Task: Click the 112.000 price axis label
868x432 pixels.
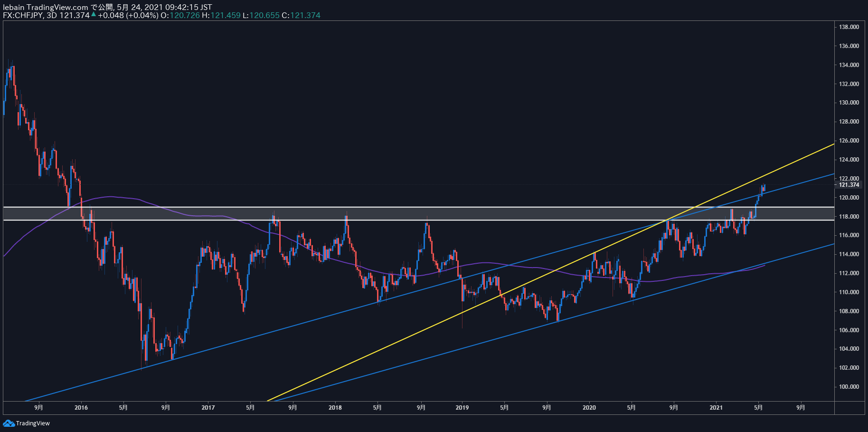Action: pyautogui.click(x=849, y=273)
